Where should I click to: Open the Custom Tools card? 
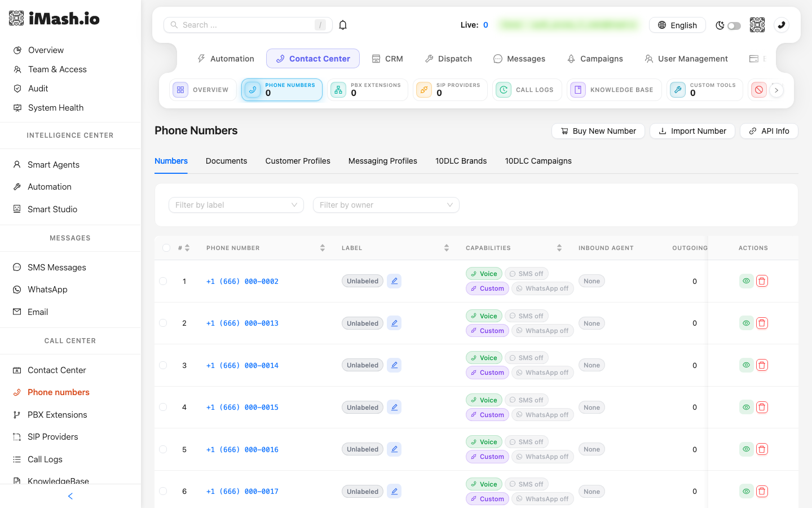[x=704, y=90]
